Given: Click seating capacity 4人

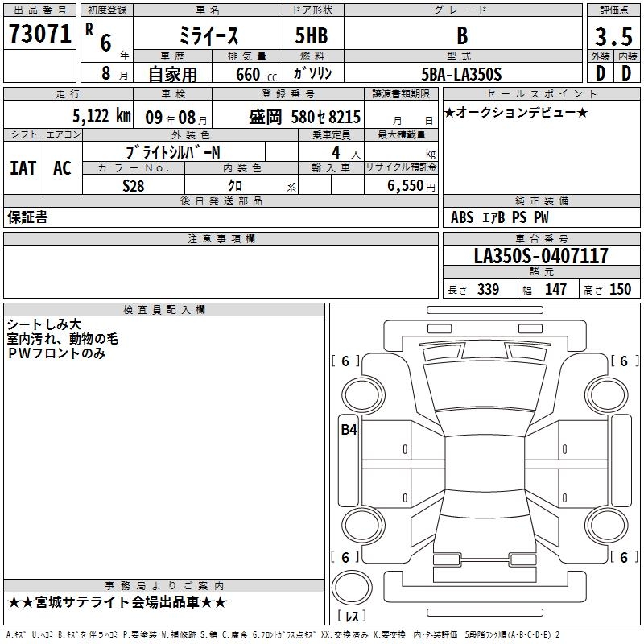Looking at the screenshot, I should point(345,153).
